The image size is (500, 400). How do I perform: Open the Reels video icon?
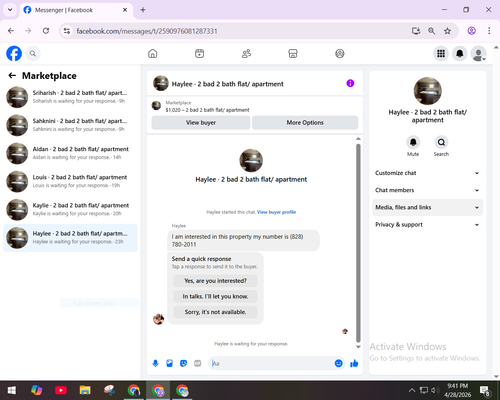tap(199, 53)
